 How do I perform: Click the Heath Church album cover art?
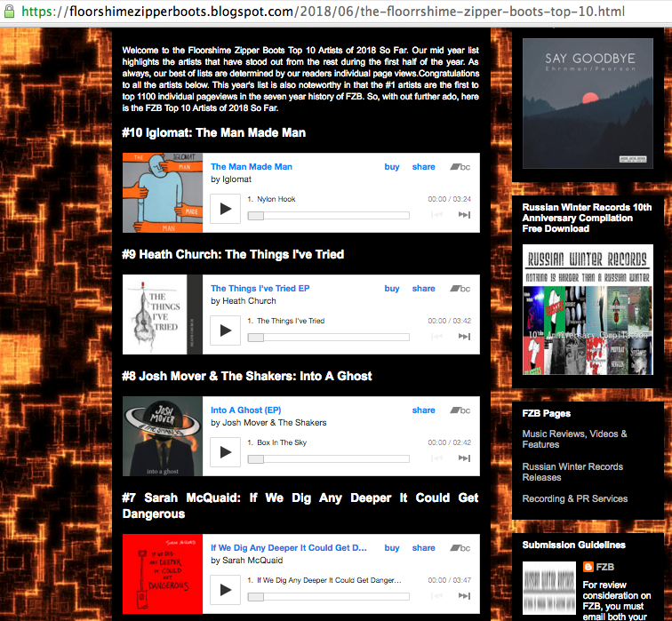coord(163,314)
